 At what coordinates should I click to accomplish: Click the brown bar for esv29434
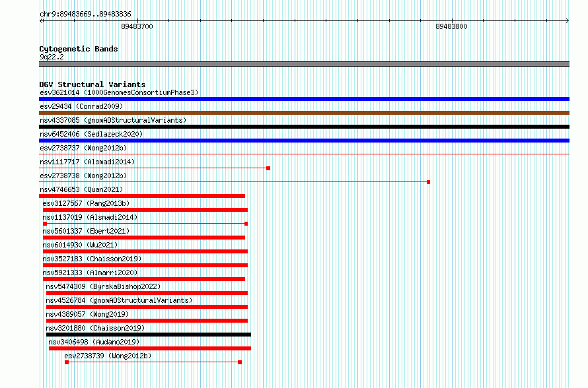pos(304,113)
